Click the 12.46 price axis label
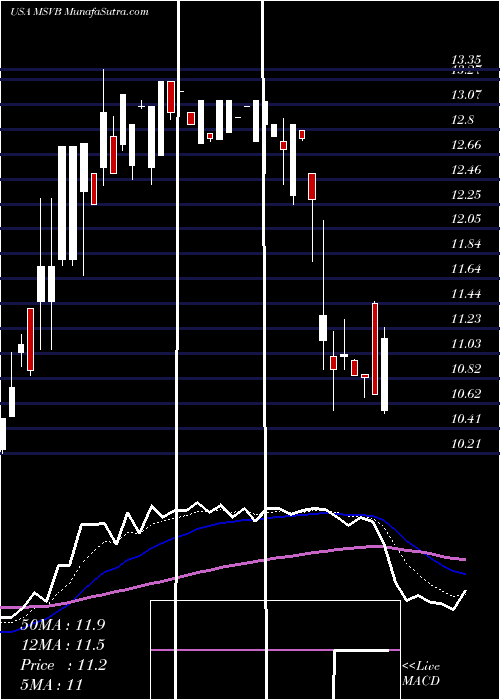 466,170
